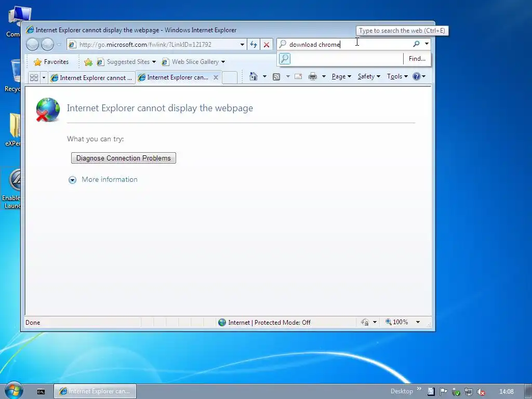The width and height of the screenshot is (532, 399).
Task: Expand the Desktop toolbar chevron
Action: (x=419, y=389)
